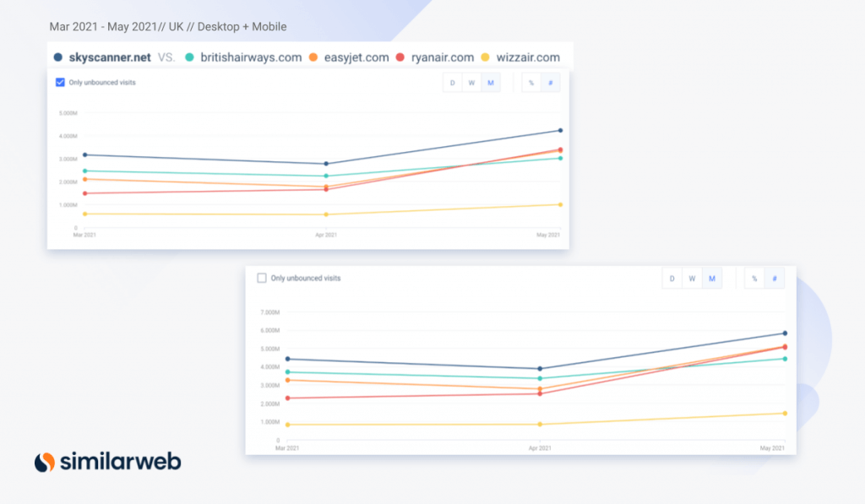
Task: Show absolute numbers (#) in the upper chart
Action: pos(551,83)
